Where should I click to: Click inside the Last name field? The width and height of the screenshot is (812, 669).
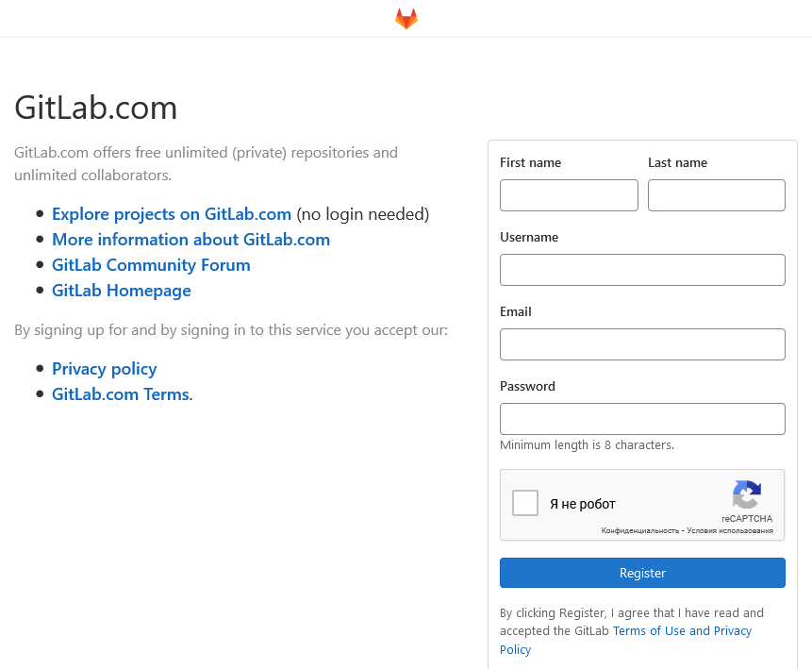pyautogui.click(x=716, y=195)
